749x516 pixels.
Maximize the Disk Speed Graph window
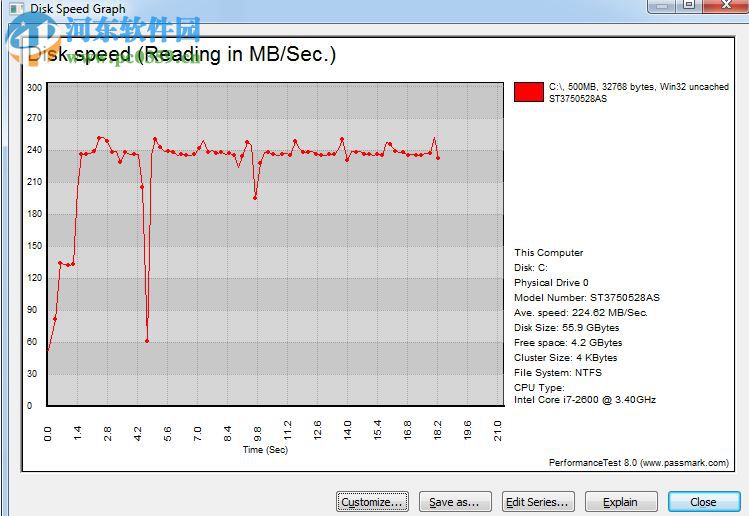pyautogui.click(x=689, y=5)
